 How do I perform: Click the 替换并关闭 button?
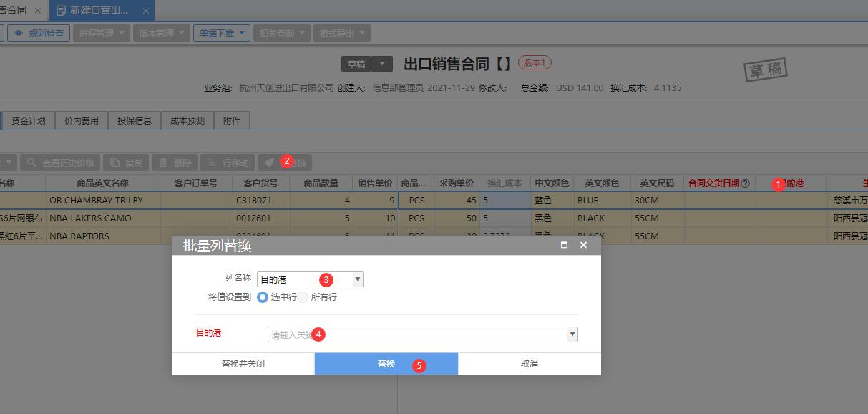coord(243,364)
